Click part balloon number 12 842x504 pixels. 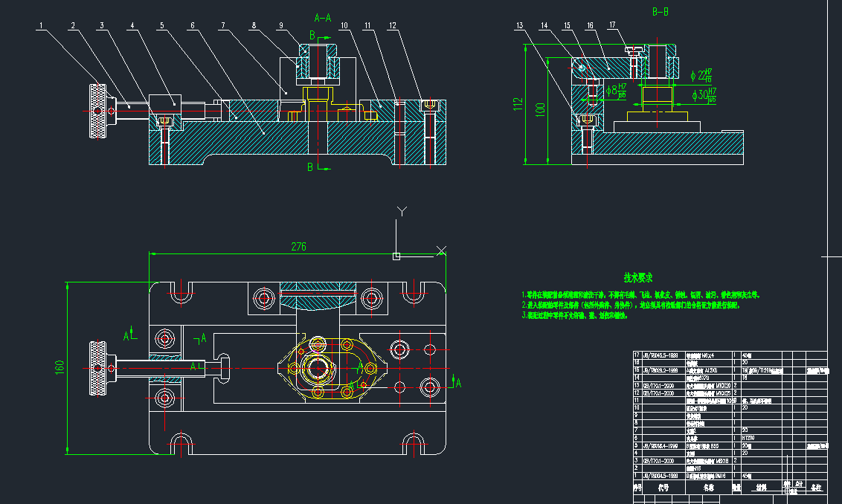(393, 25)
